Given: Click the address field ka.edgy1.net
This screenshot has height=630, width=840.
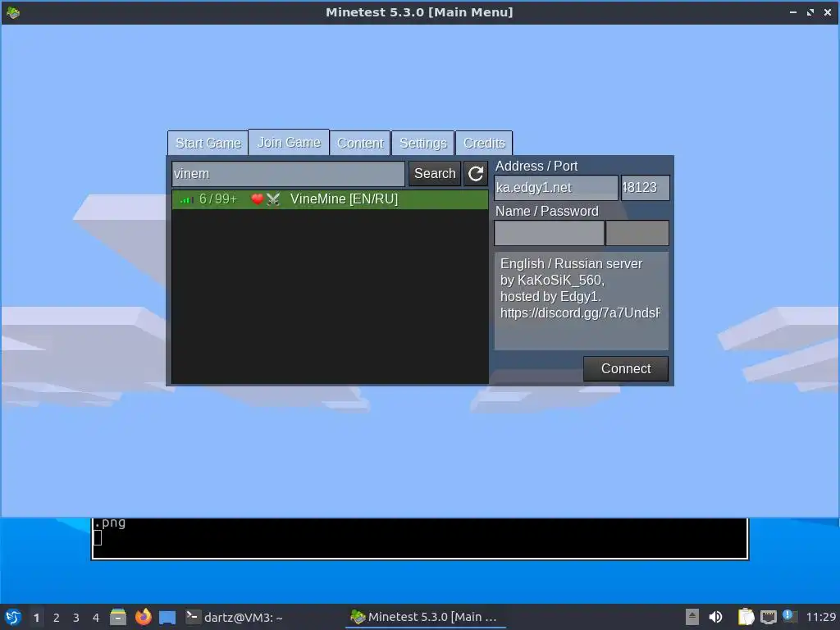Looking at the screenshot, I should coord(555,188).
